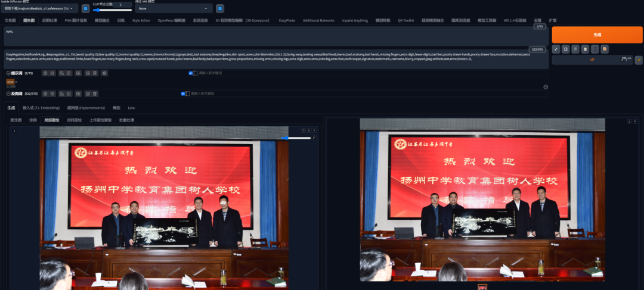Click the eyes keyword tag
644x290 pixels.
pyautogui.click(x=10, y=82)
